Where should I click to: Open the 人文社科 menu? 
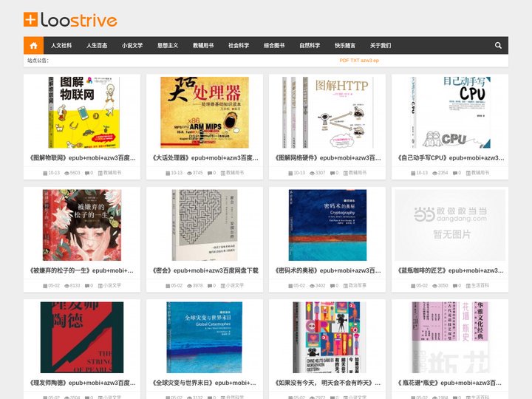coord(61,46)
